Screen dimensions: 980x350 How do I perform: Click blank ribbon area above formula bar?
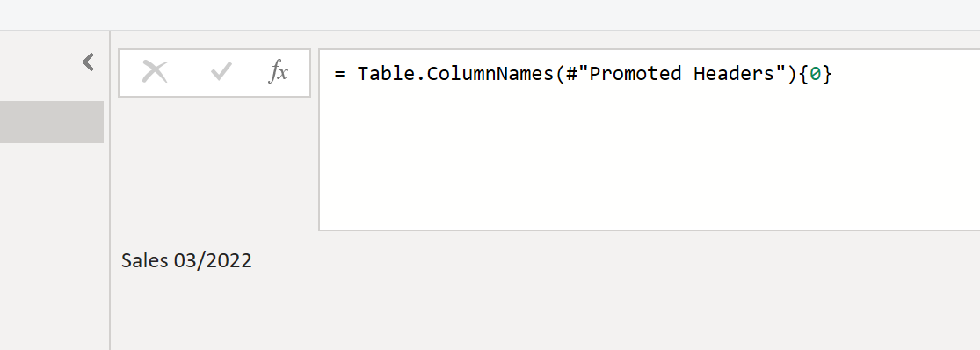tap(490, 15)
